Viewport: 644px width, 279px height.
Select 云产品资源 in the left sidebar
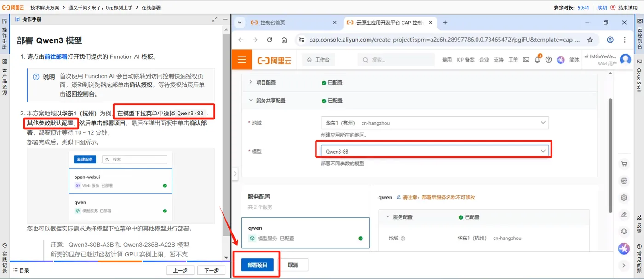pos(5,77)
